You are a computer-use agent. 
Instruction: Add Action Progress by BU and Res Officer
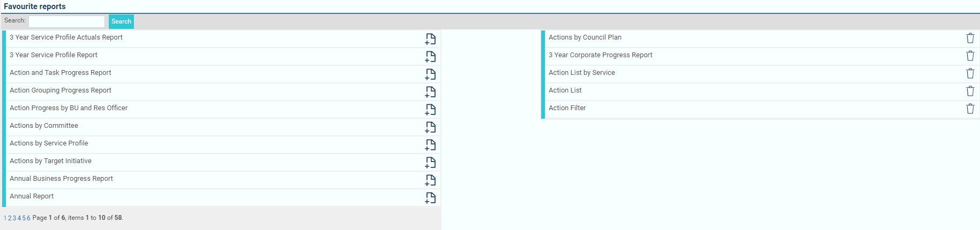pos(430,109)
